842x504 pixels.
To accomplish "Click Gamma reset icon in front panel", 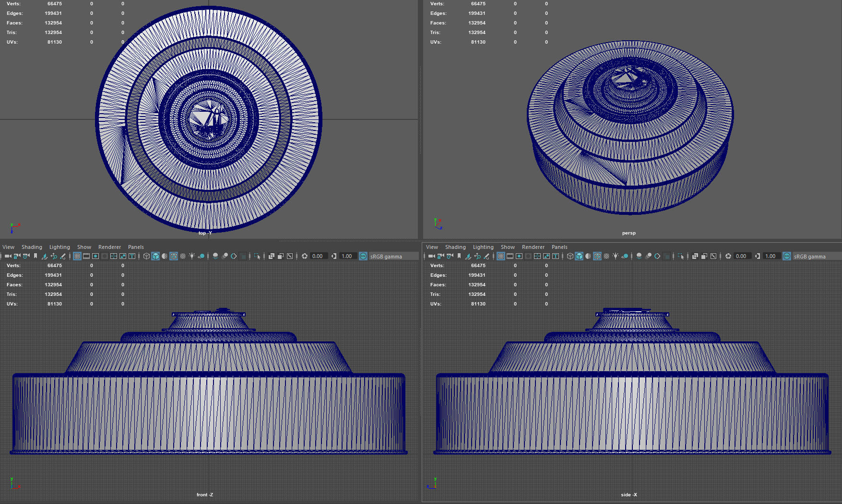I will click(x=334, y=256).
